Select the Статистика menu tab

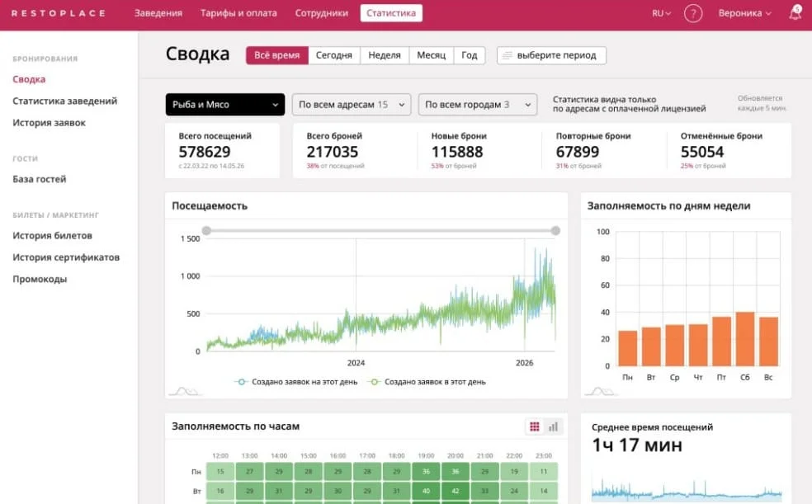pyautogui.click(x=391, y=13)
